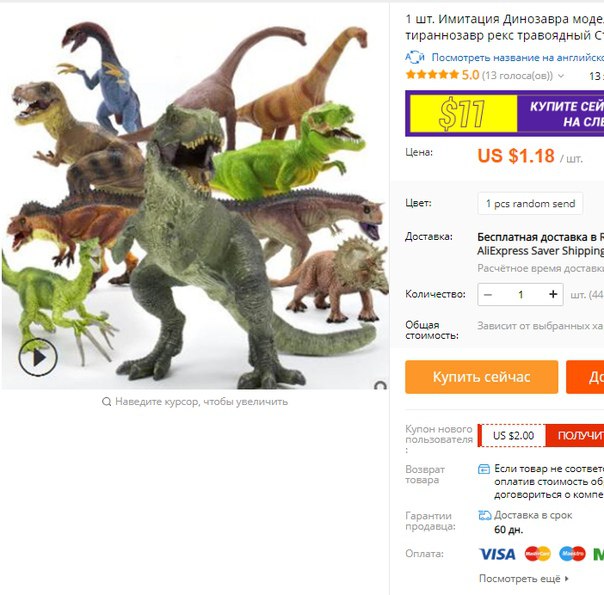Select the VISA payment icon
Viewport: 604px width, 595px height.
[x=497, y=554]
